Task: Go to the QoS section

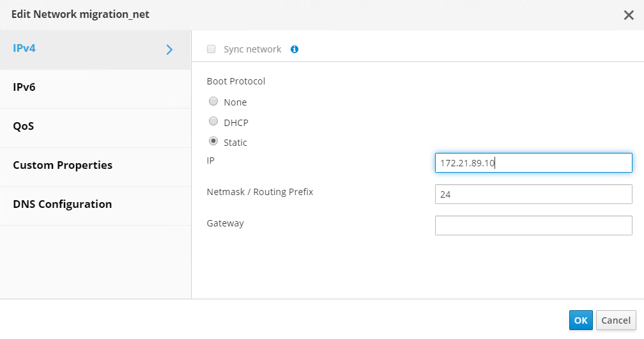Action: click(x=24, y=126)
